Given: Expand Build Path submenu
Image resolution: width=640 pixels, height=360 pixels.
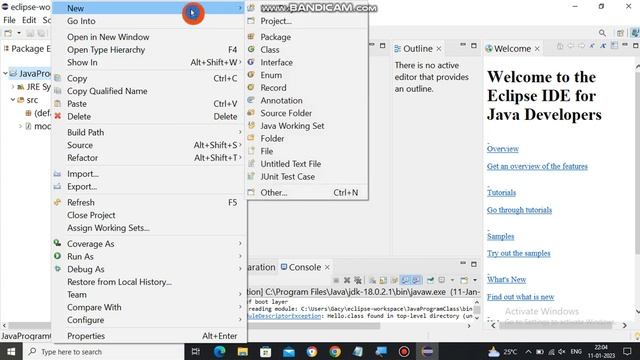Looking at the screenshot, I should (149, 132).
